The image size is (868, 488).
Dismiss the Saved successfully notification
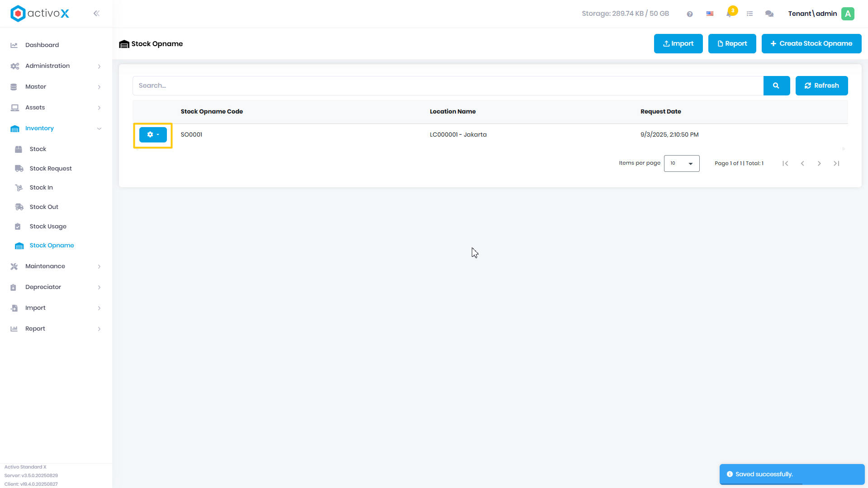click(792, 474)
